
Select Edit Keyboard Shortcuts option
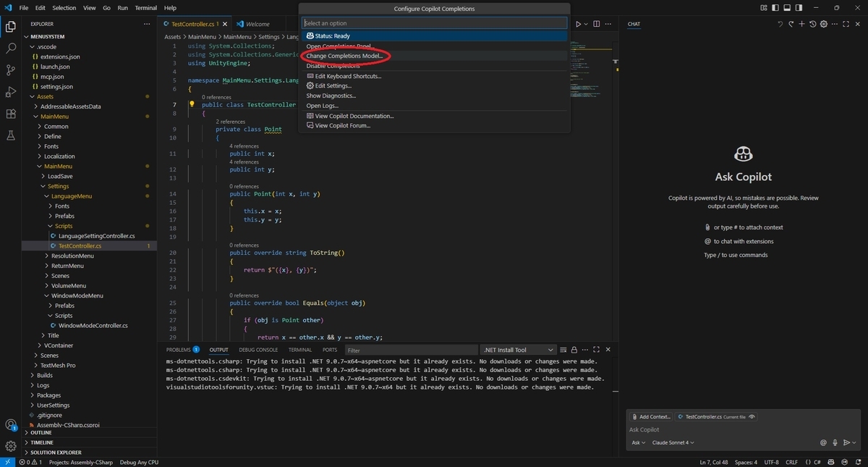tap(435, 76)
